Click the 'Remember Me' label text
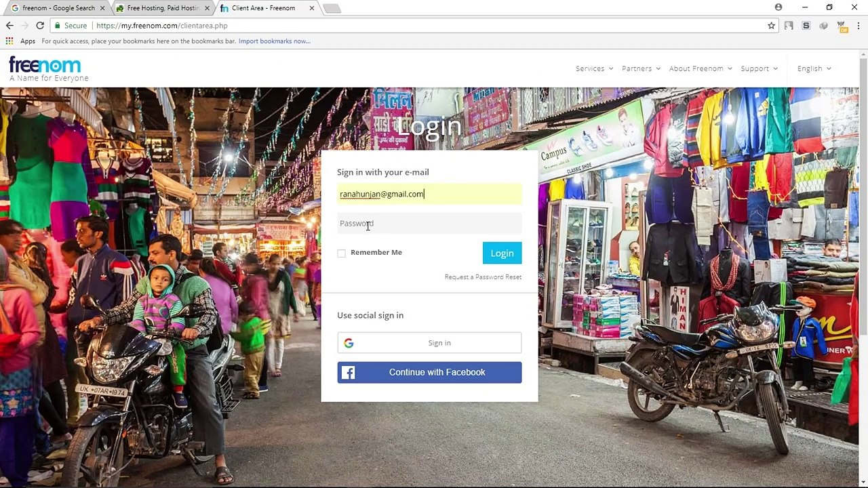 tap(376, 253)
